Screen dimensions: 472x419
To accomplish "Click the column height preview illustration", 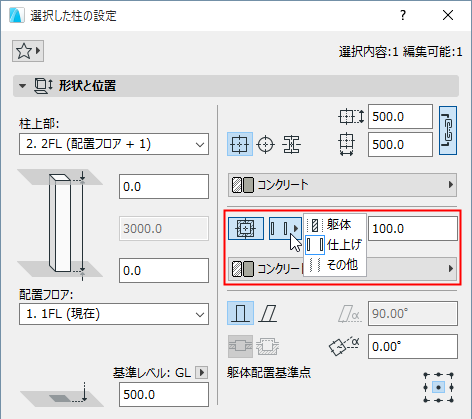I will (60, 224).
